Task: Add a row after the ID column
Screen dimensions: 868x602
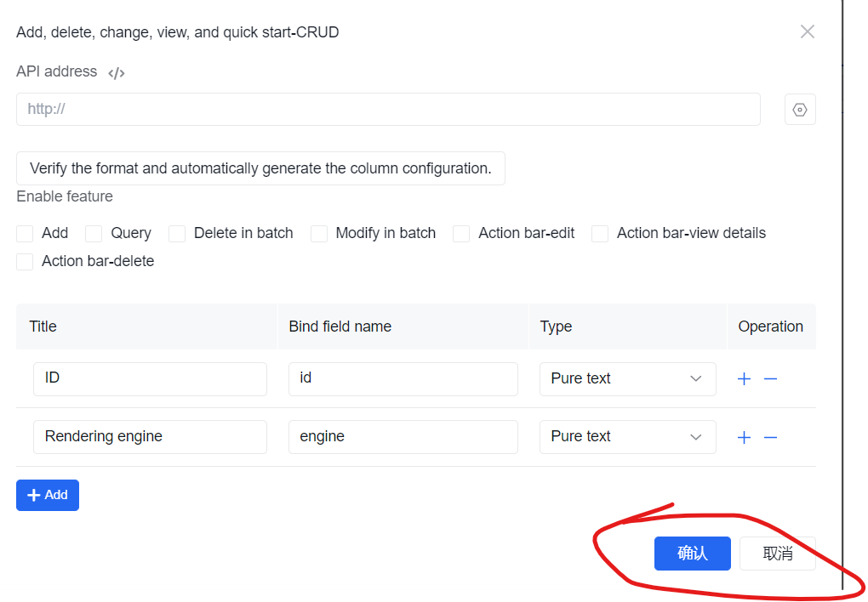Action: click(x=744, y=379)
